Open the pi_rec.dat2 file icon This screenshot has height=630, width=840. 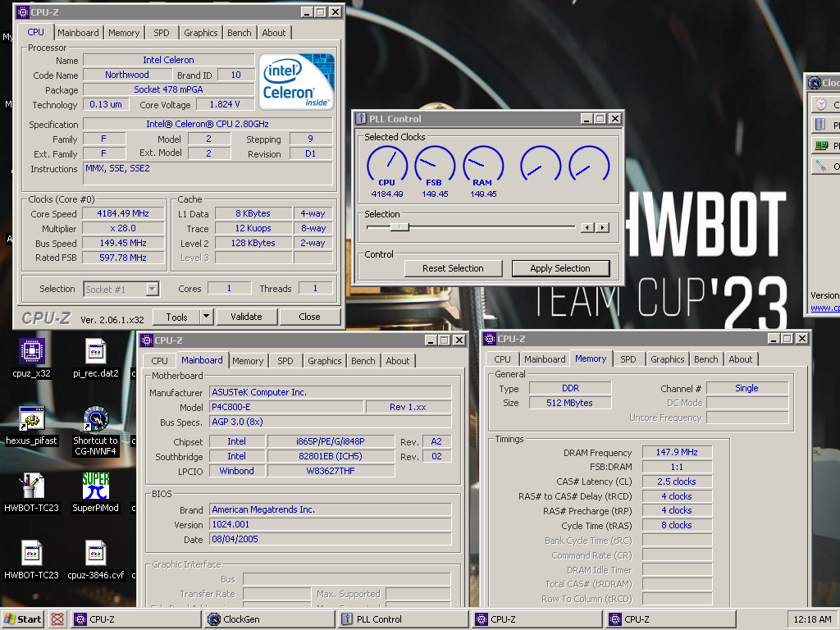coord(95,351)
